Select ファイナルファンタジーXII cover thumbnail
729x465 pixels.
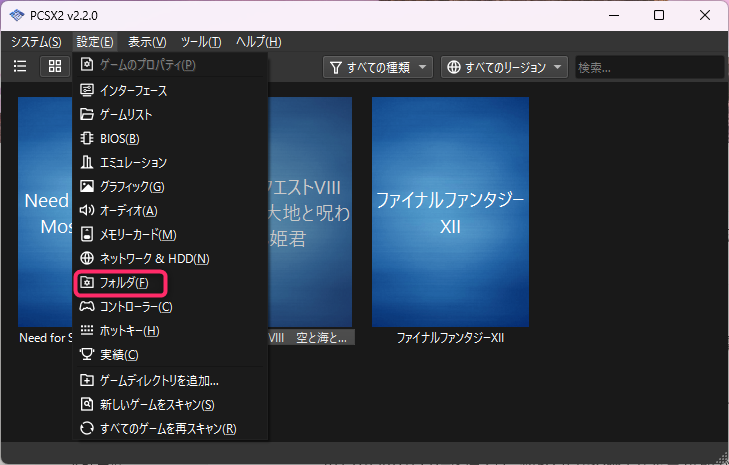point(450,212)
